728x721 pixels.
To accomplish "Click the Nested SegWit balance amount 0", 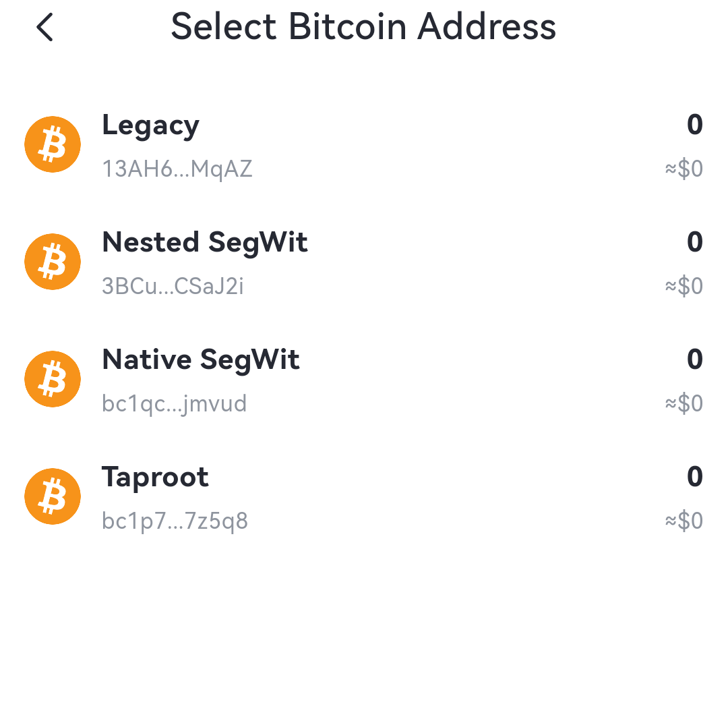I will coord(694,242).
